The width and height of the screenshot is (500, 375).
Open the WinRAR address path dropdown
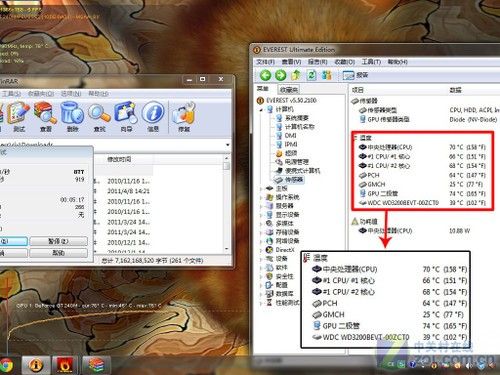point(228,145)
